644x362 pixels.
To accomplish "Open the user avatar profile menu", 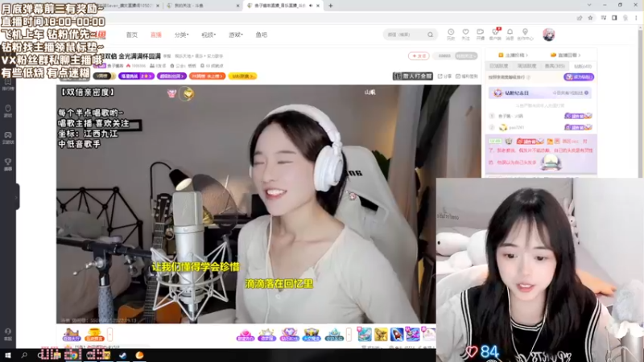I will [x=548, y=35].
